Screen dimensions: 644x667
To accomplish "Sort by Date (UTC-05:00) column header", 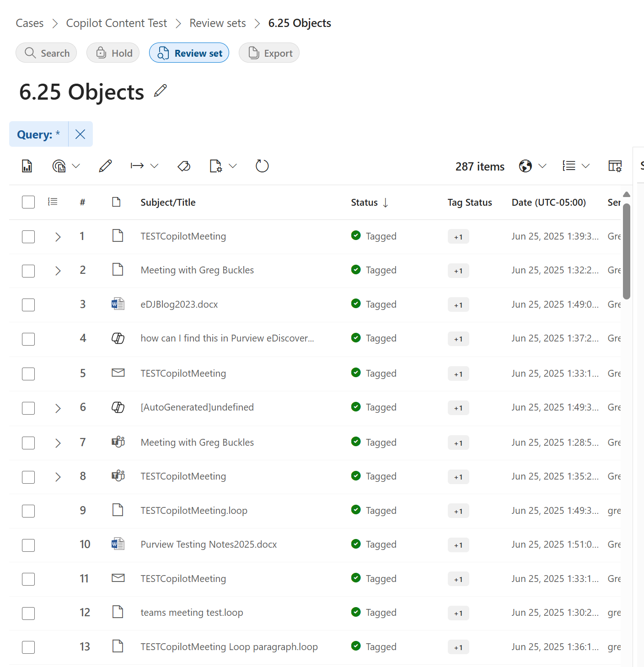I will 549,202.
